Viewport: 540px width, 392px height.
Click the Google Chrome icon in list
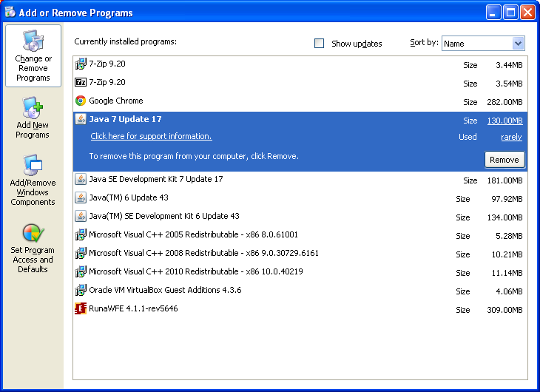(x=81, y=101)
